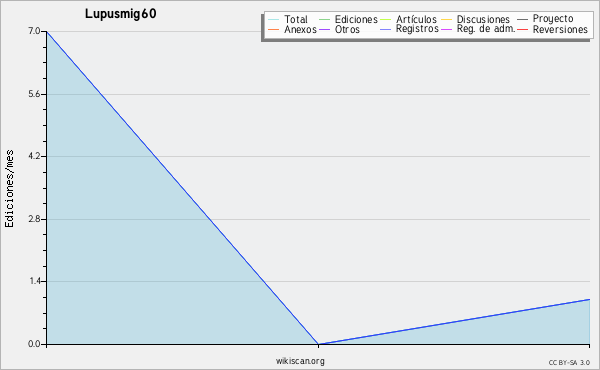Click the orange Anexos legend line swatch

point(274,29)
